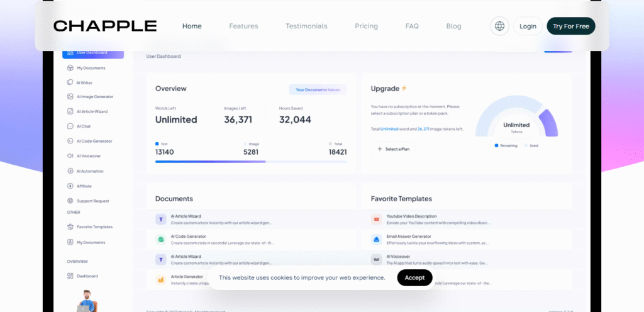Click the Youtube Video Description title text
This screenshot has height=312, width=644.
411,216
